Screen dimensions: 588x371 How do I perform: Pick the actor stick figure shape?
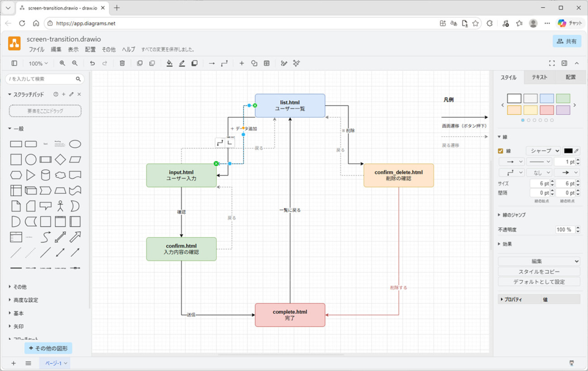[60, 206]
